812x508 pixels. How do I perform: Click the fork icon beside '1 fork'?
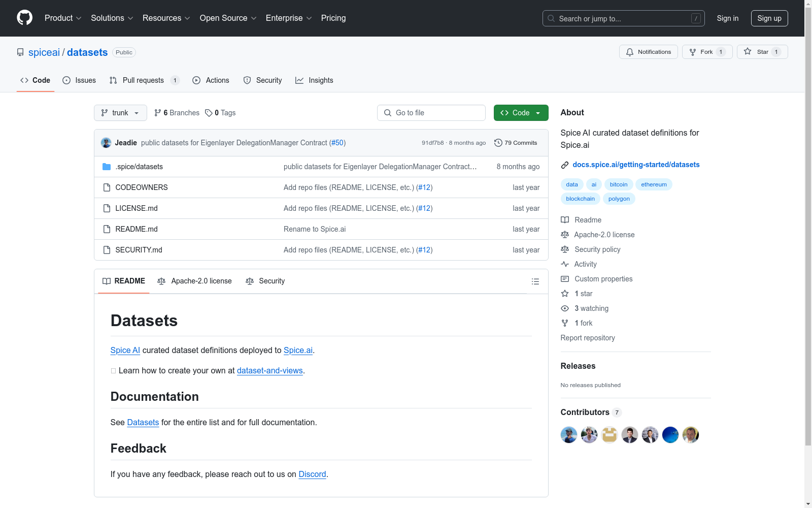(565, 323)
